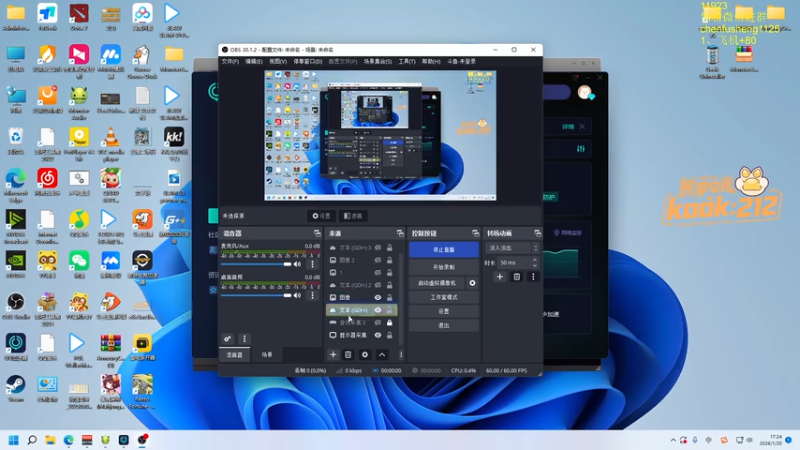
Task: Open 桌面音频 three-dot options
Action: pyautogui.click(x=312, y=295)
